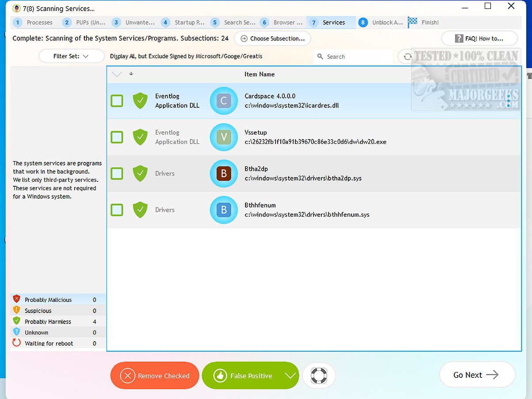Click the green shield icon for Vssetup
Image resolution: width=532 pixels, height=399 pixels.
tap(140, 137)
